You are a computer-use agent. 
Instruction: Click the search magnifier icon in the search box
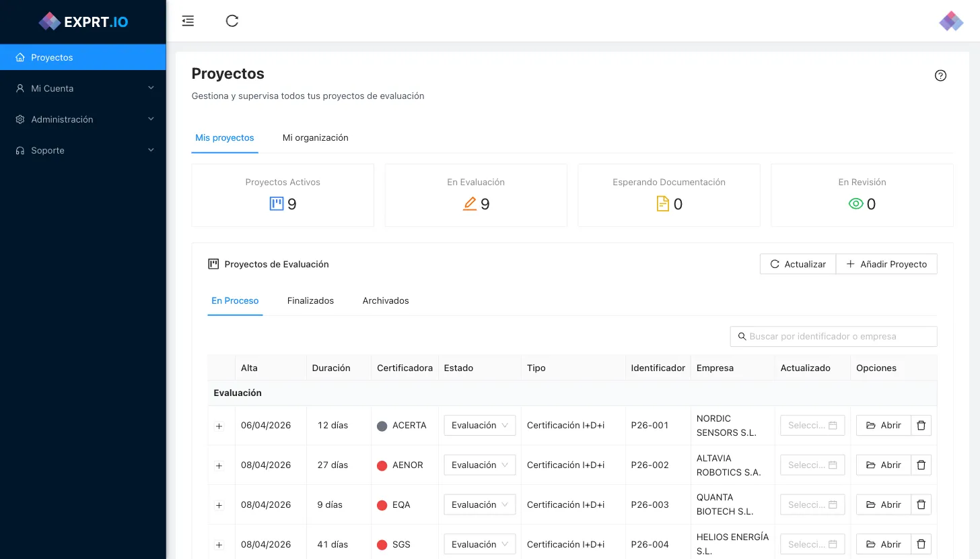[x=742, y=336]
